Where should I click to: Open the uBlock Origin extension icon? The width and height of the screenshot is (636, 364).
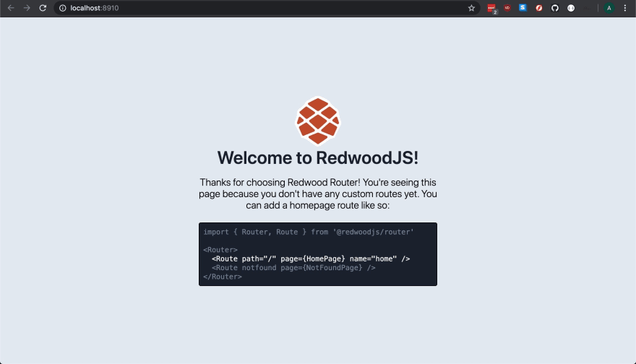coord(507,8)
